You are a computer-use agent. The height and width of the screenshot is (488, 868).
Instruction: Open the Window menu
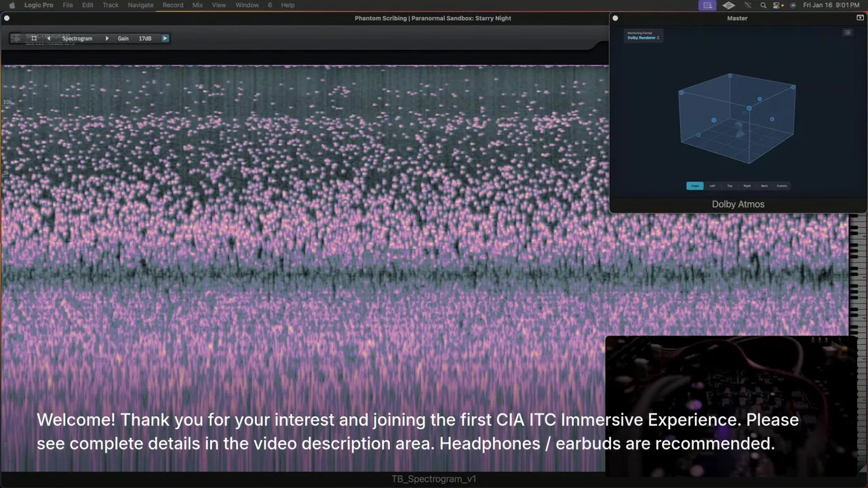pyautogui.click(x=247, y=5)
